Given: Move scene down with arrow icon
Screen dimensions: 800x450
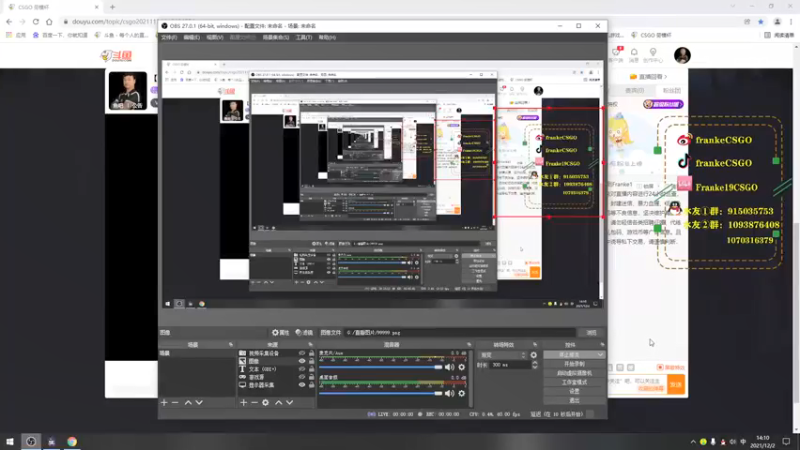Looking at the screenshot, I should (x=199, y=403).
